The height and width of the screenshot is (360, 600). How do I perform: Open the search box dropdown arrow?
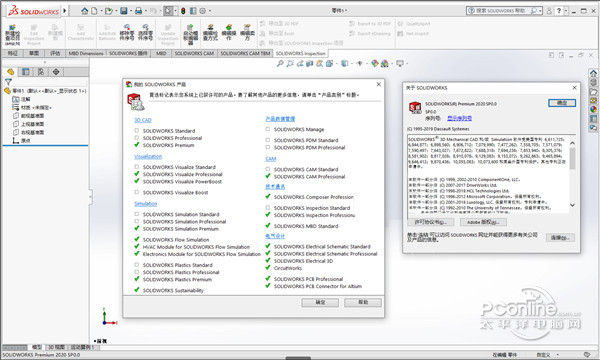pos(540,11)
